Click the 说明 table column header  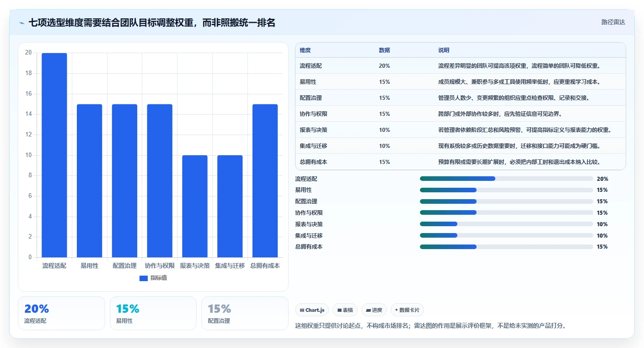coord(444,50)
